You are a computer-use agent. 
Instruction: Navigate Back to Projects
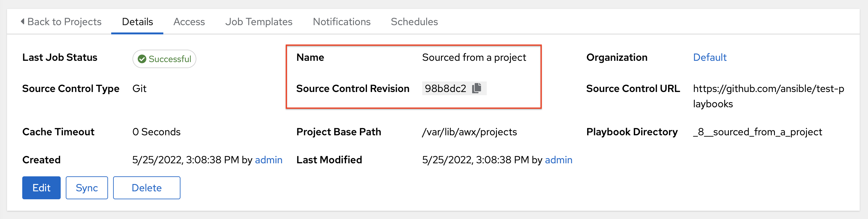pyautogui.click(x=64, y=21)
